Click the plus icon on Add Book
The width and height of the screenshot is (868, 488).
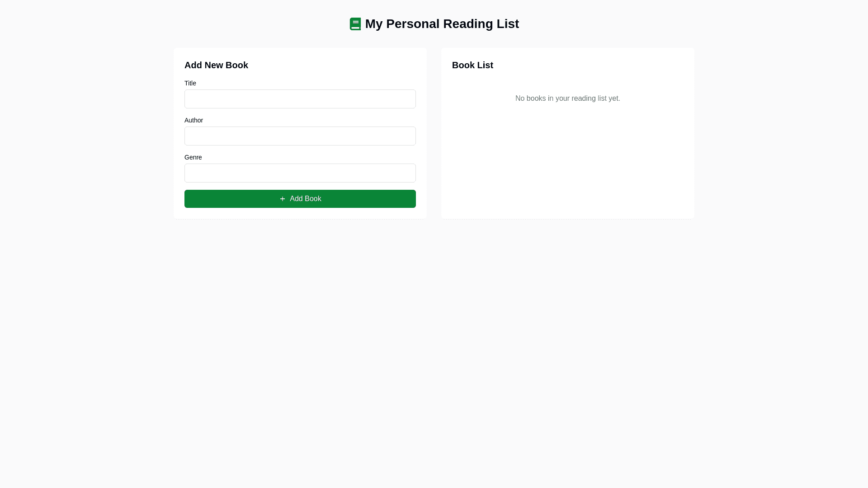283,199
